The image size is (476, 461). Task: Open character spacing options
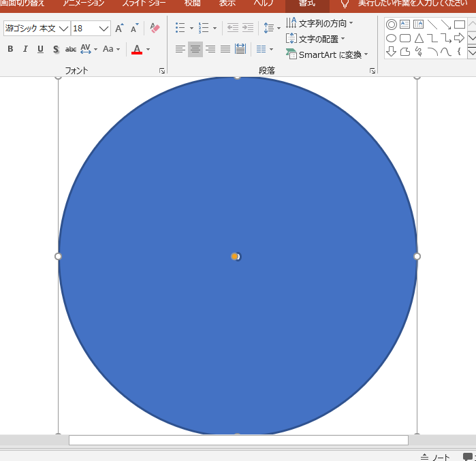[89, 49]
